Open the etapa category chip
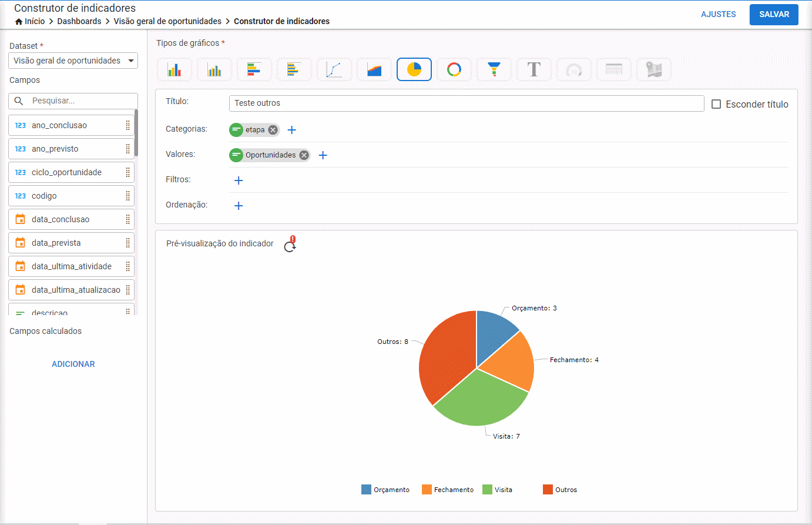 (255, 130)
